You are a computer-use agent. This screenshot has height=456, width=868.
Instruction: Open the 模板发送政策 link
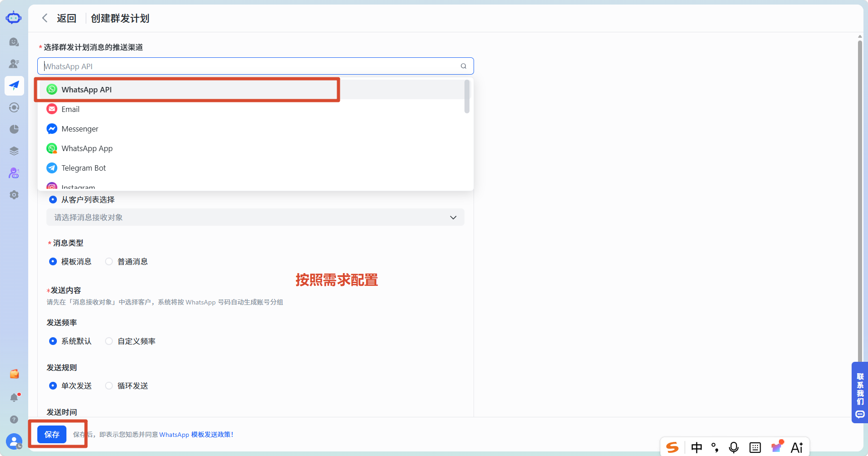point(212,435)
